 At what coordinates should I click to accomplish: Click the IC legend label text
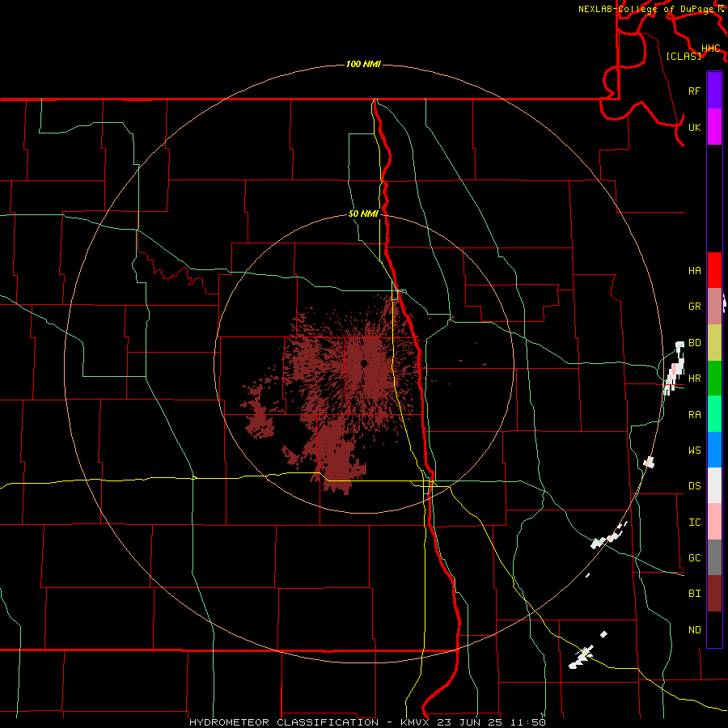694,523
